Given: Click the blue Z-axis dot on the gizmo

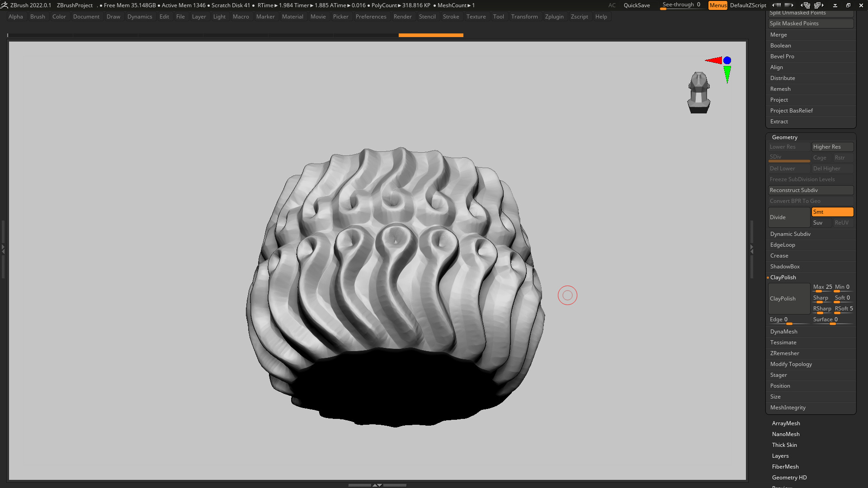Looking at the screenshot, I should coord(727,60).
